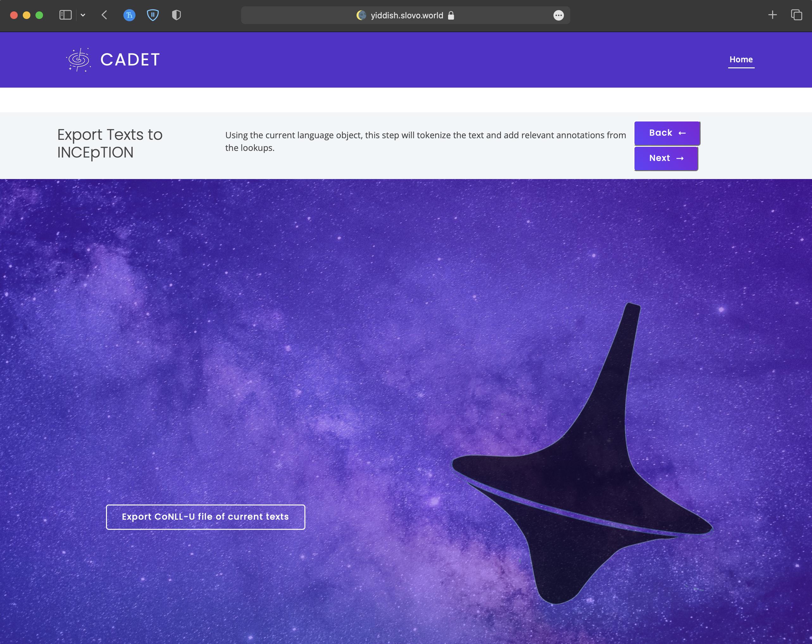Click the CADET galaxy logo icon
The image size is (812, 644).
coord(79,59)
